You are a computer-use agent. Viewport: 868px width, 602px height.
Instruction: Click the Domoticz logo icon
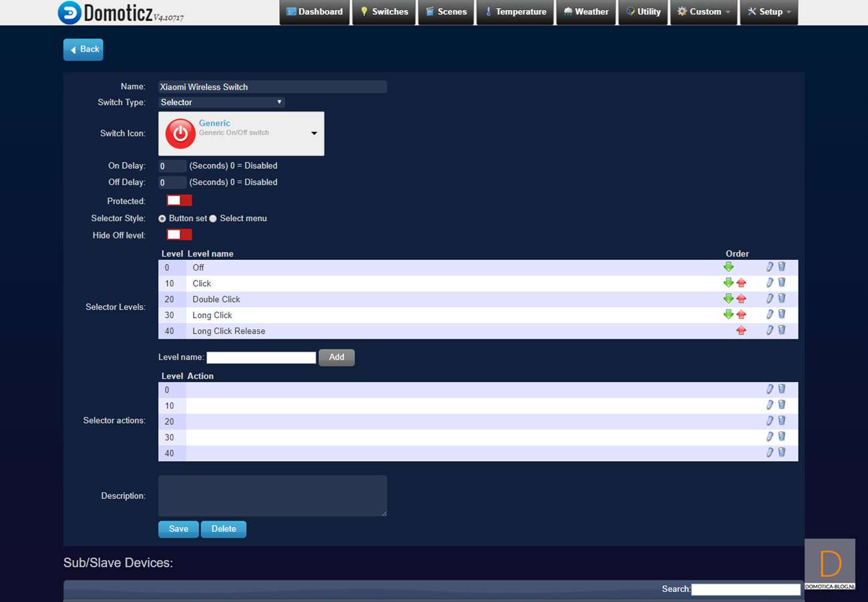tap(69, 13)
